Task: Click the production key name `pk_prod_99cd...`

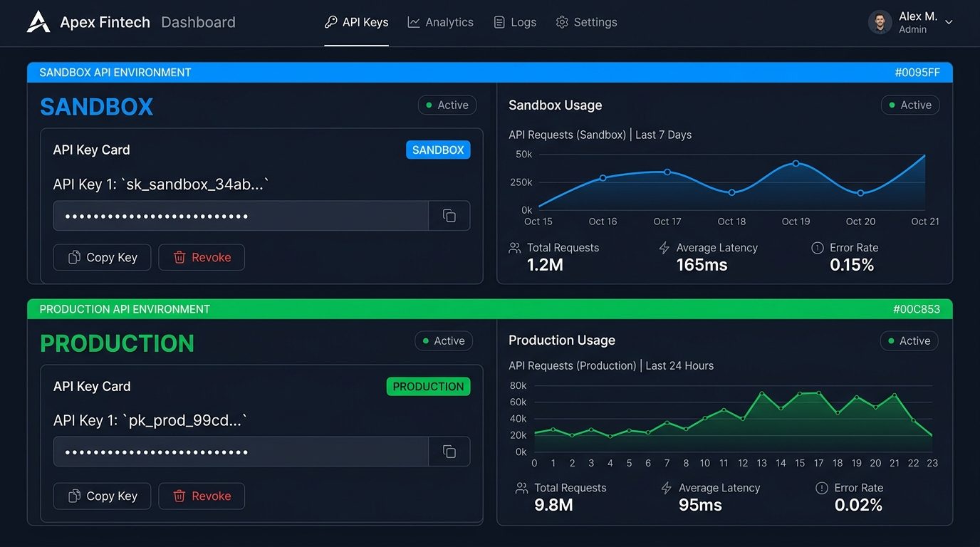Action: [185, 421]
